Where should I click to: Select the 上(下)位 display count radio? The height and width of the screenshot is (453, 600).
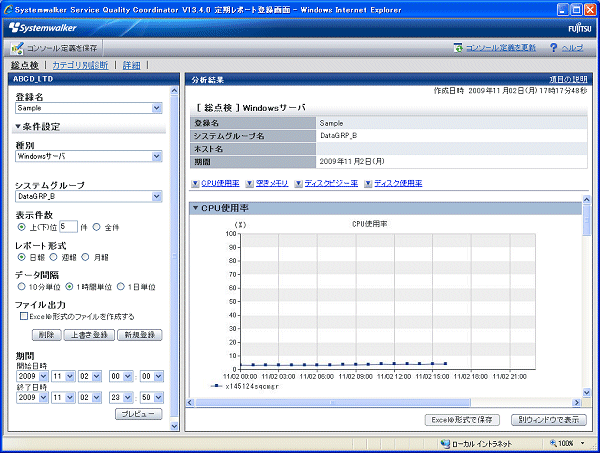[21, 227]
